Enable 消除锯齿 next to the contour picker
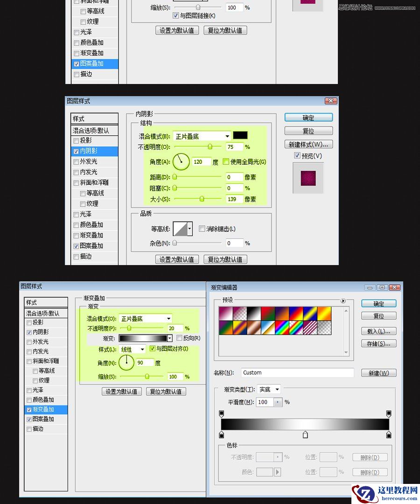The height and width of the screenshot is (504, 420). point(202,229)
